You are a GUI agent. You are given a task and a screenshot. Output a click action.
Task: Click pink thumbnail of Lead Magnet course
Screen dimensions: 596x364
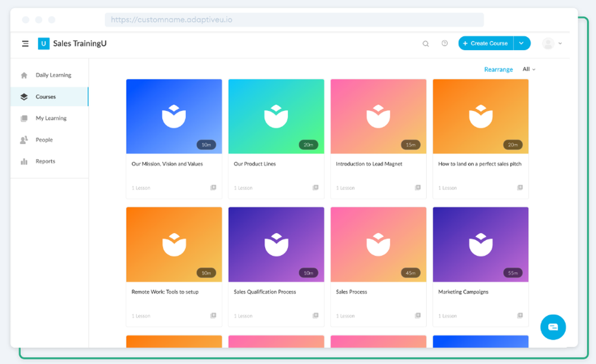pos(378,116)
